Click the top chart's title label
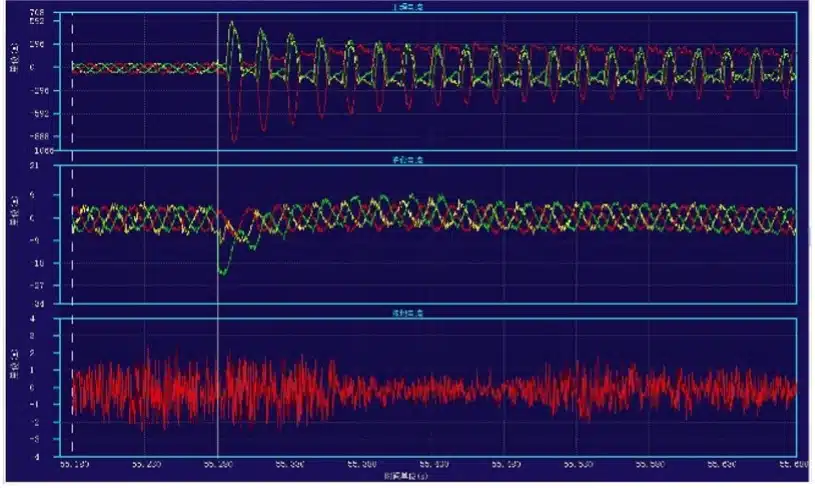Viewport: 815px width, 488px height. (408, 7)
